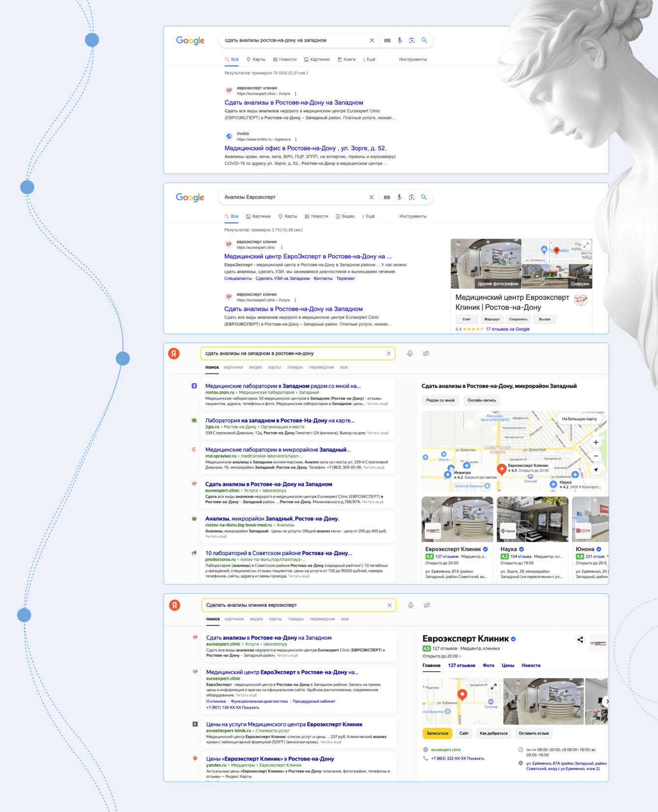Select "переводчик" tab in Yandex "Сделать анализы клиника" search

pyautogui.click(x=323, y=619)
